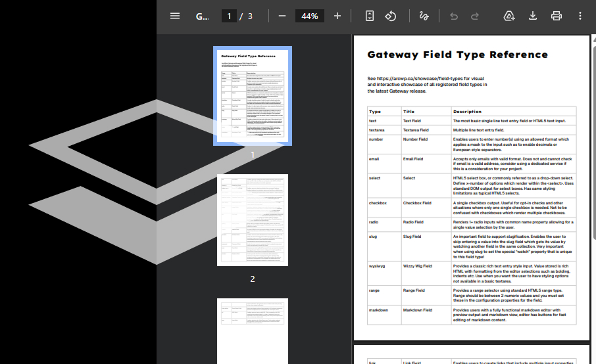Image resolution: width=596 pixels, height=364 pixels.
Task: Select the page number input field
Action: point(229,16)
